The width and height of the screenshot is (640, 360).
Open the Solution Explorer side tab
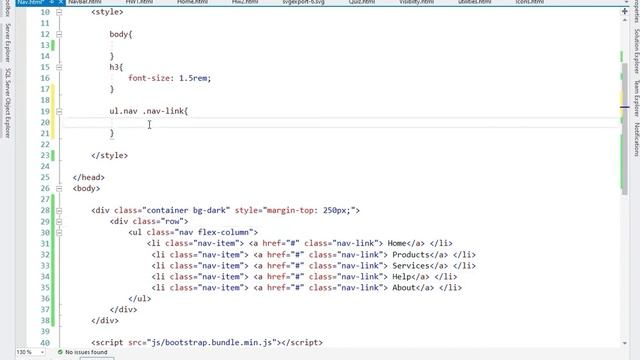pos(636,51)
